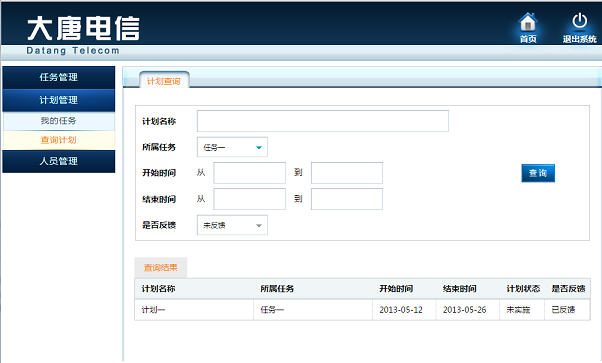Open the 是否反馈 dropdown showing 未反馈
The width and height of the screenshot is (602, 363).
click(232, 225)
